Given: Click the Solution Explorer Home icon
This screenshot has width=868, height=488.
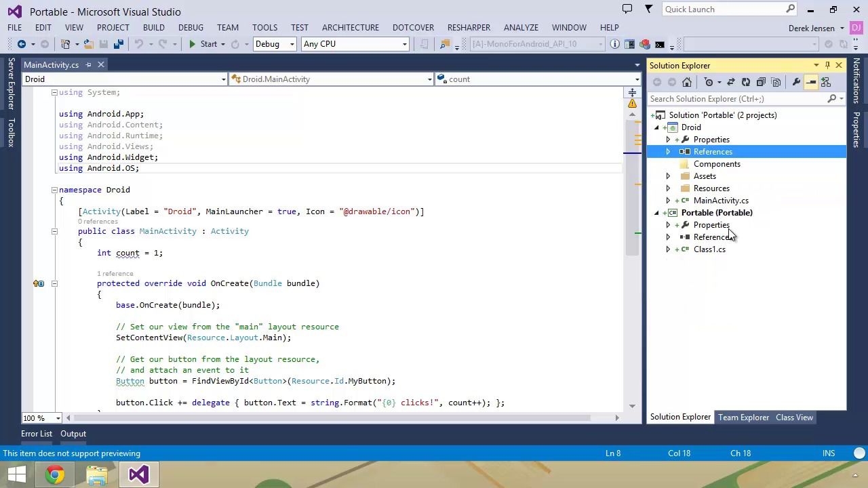Looking at the screenshot, I should tap(687, 82).
